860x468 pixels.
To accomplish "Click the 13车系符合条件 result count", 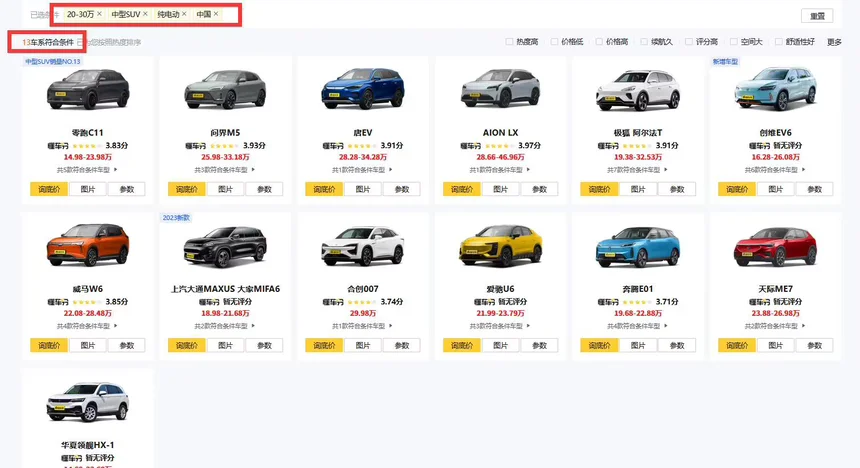I will tap(48, 42).
